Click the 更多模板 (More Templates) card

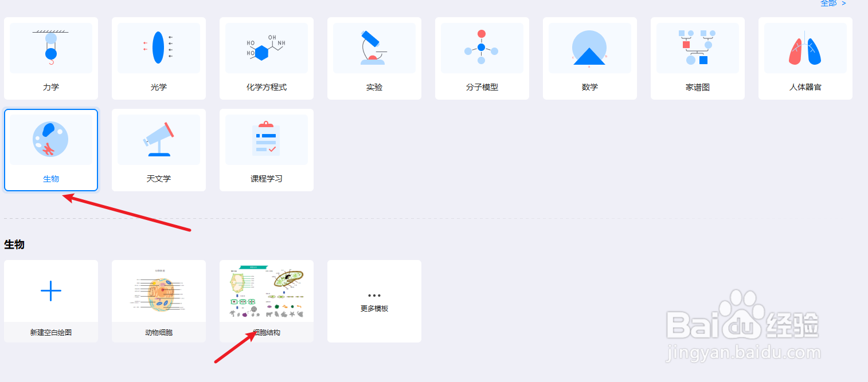point(374,301)
